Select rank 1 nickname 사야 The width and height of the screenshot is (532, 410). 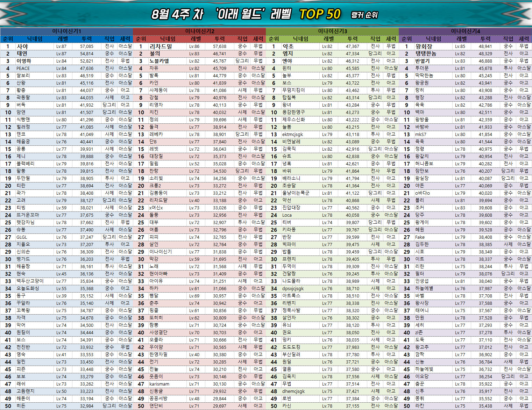(22, 46)
